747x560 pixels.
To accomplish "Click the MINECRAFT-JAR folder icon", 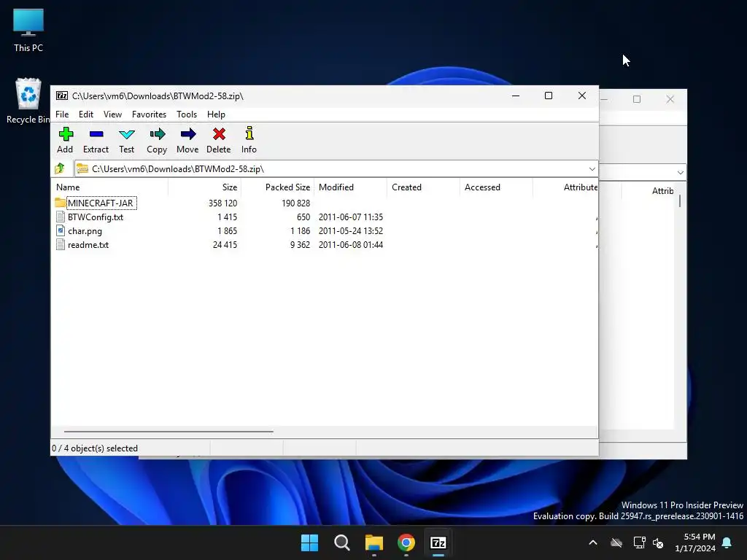I will tap(60, 203).
